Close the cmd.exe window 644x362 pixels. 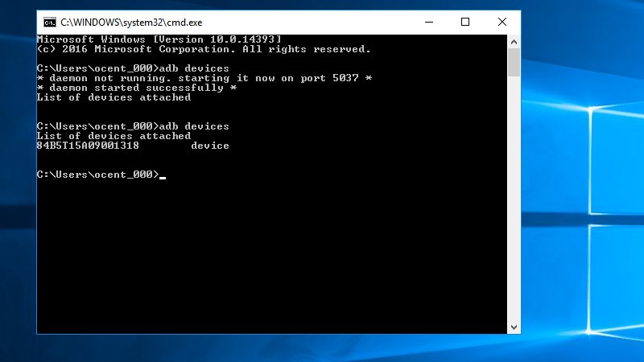[502, 23]
